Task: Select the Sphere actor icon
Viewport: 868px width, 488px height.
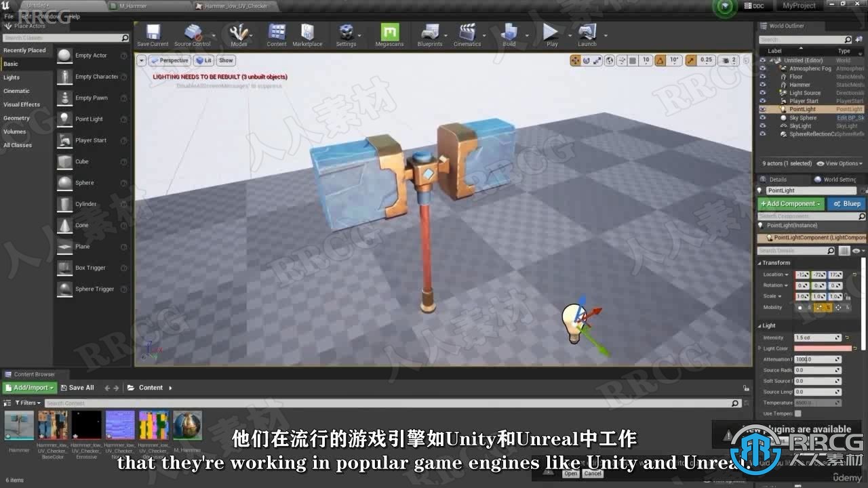Action: tap(64, 183)
